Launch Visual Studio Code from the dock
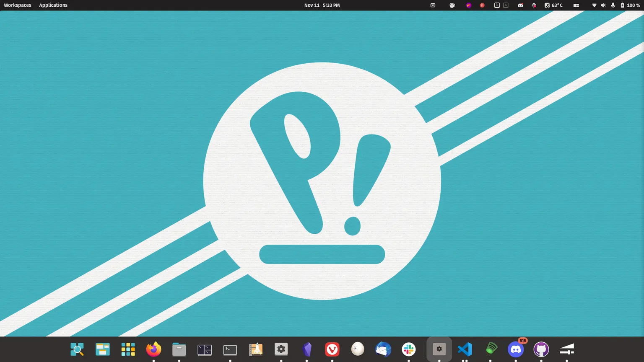This screenshot has width=644, height=362. click(x=465, y=349)
